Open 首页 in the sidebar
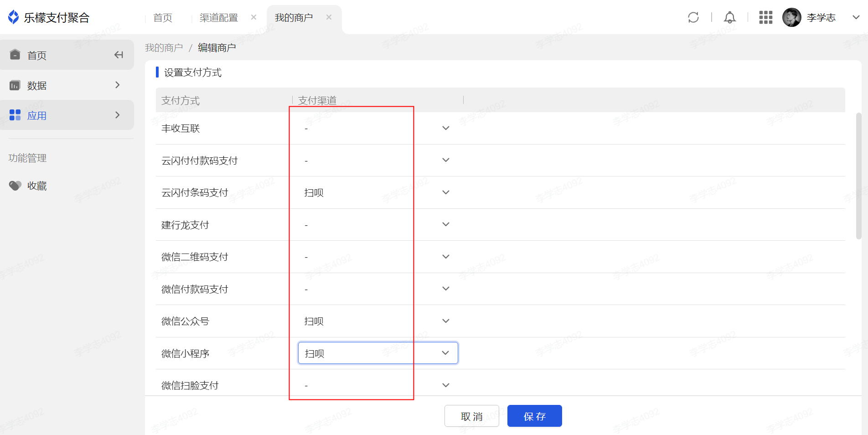The height and width of the screenshot is (435, 868). click(x=67, y=55)
